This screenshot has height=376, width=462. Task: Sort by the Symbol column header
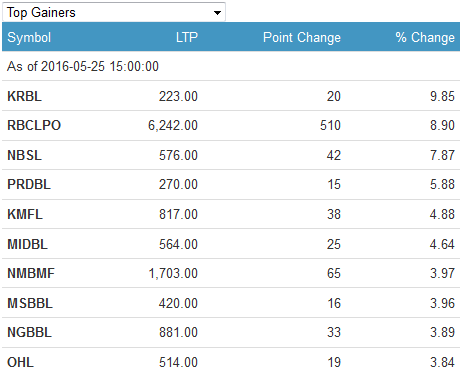click(29, 37)
